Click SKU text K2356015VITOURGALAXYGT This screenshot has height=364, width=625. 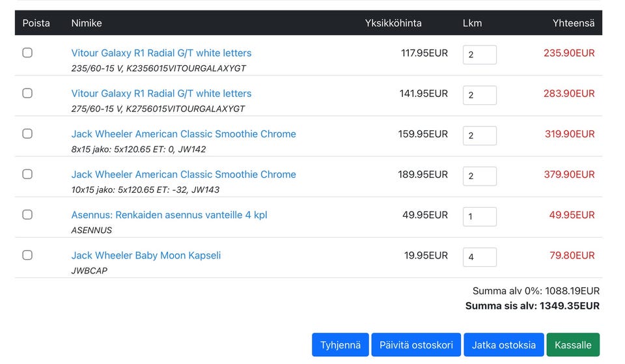pyautogui.click(x=186, y=68)
